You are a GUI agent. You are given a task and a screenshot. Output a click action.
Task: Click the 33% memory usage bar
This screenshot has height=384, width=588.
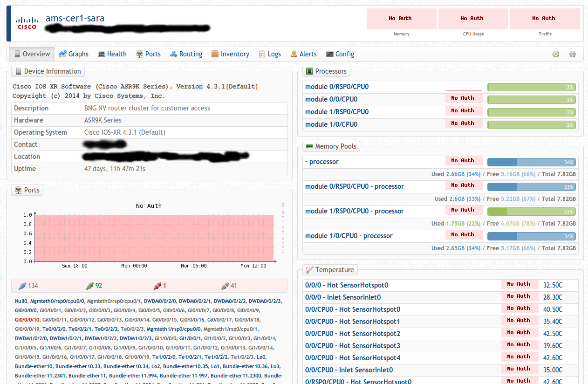click(x=532, y=187)
